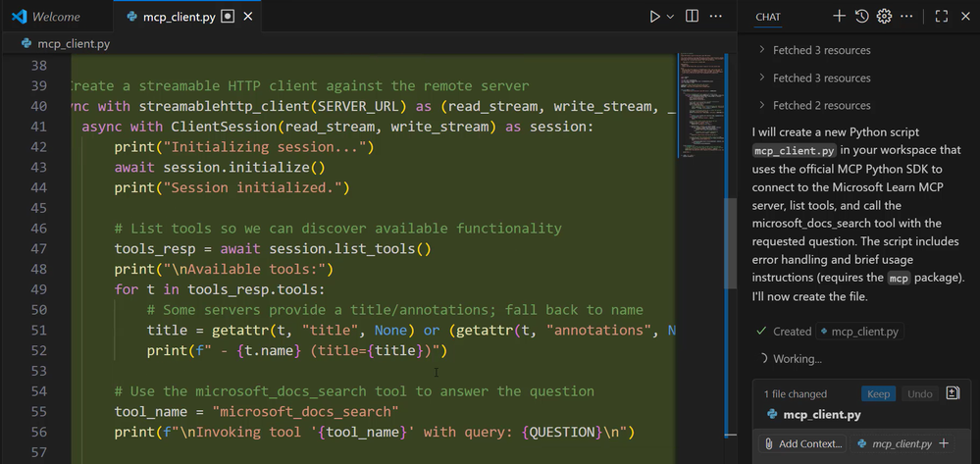Click mcp_client.py in the breadcrumb
The image size is (980, 464).
tap(74, 44)
